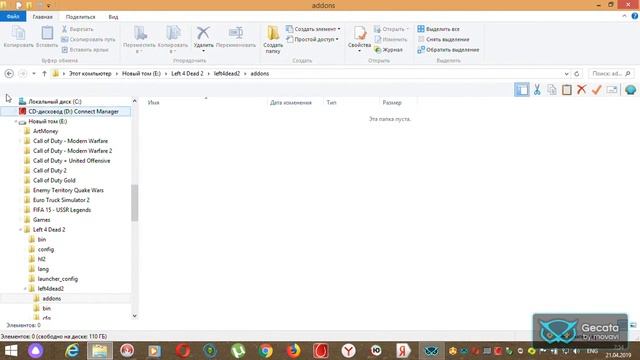This screenshot has height=360, width=640.
Task: Open Windows Start button
Action: coord(11,351)
